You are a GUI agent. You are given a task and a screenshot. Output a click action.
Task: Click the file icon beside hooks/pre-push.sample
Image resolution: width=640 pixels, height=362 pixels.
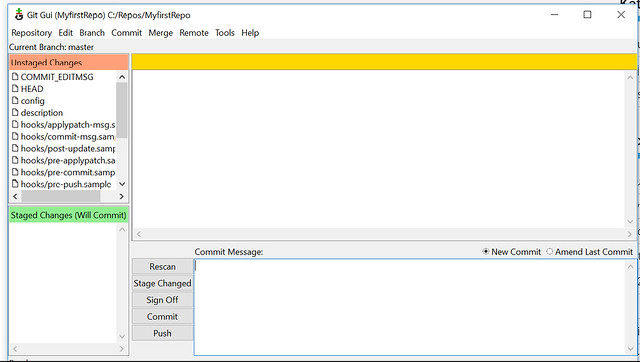[16, 184]
